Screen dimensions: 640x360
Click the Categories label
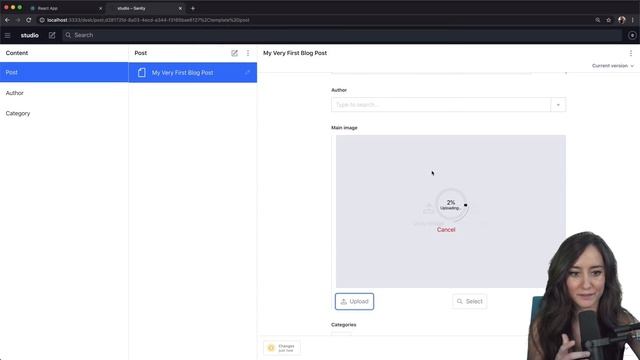(344, 325)
